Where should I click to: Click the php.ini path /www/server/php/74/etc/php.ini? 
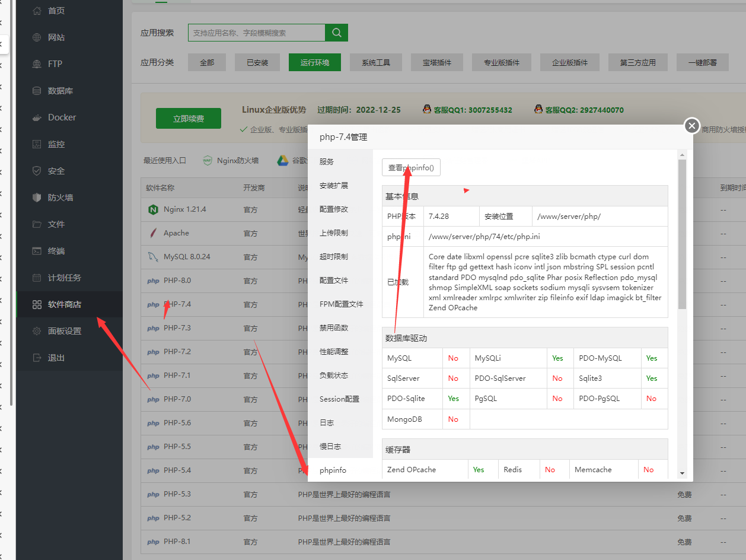point(484,237)
